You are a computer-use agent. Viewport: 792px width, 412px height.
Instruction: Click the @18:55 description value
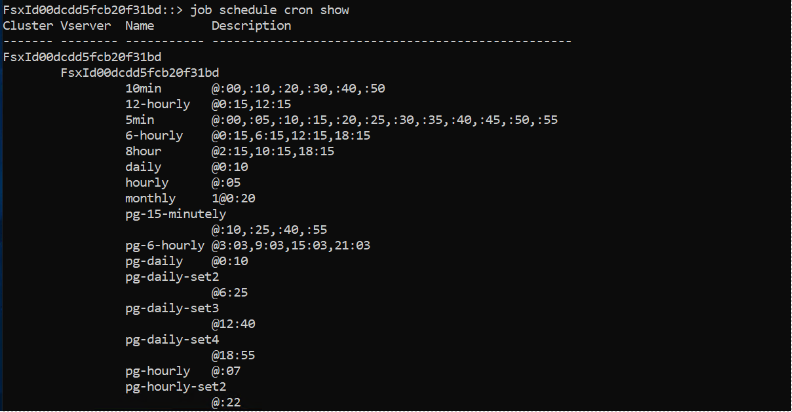pos(233,355)
